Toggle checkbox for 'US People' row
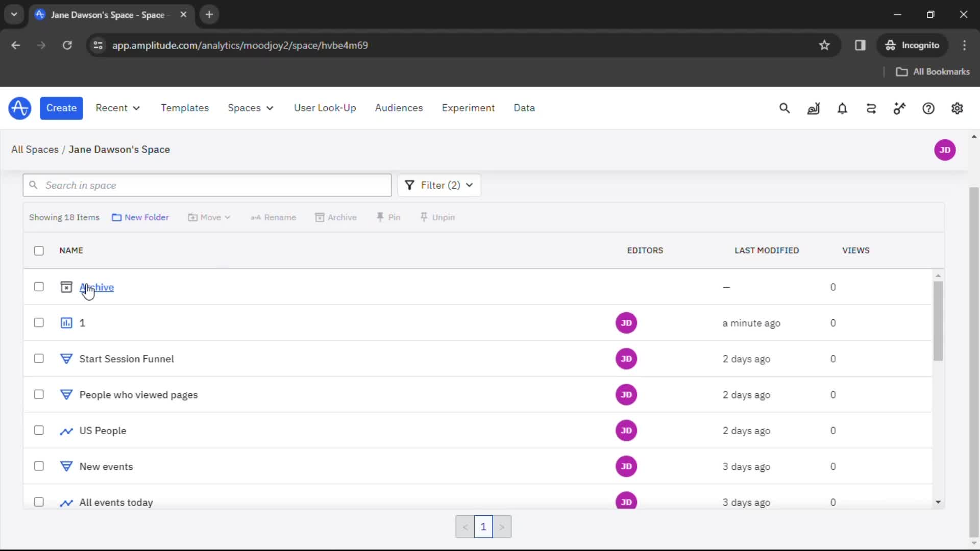The height and width of the screenshot is (551, 980). 38,430
